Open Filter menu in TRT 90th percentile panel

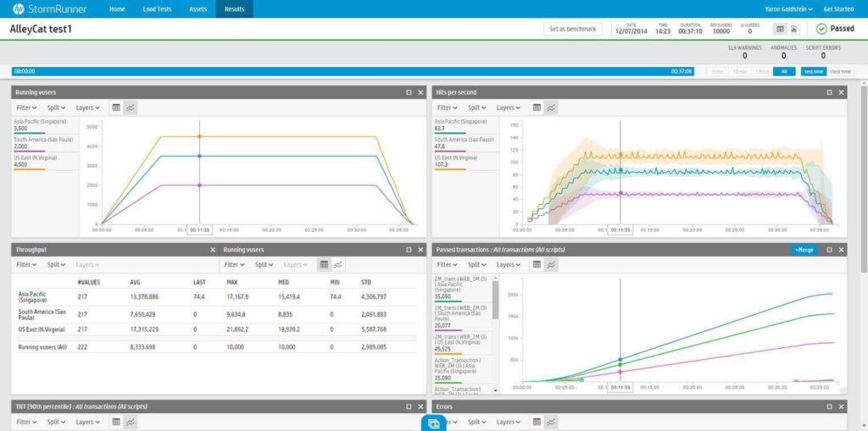click(x=26, y=423)
